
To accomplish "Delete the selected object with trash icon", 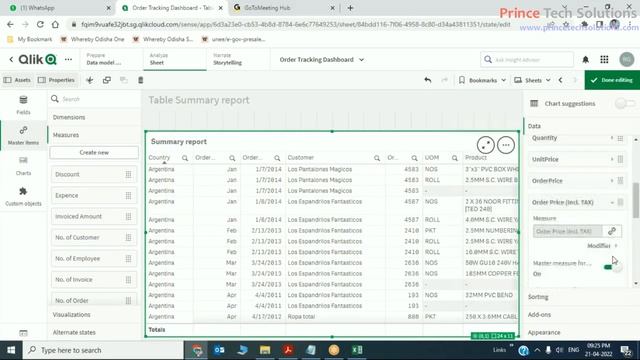I will click(140, 80).
